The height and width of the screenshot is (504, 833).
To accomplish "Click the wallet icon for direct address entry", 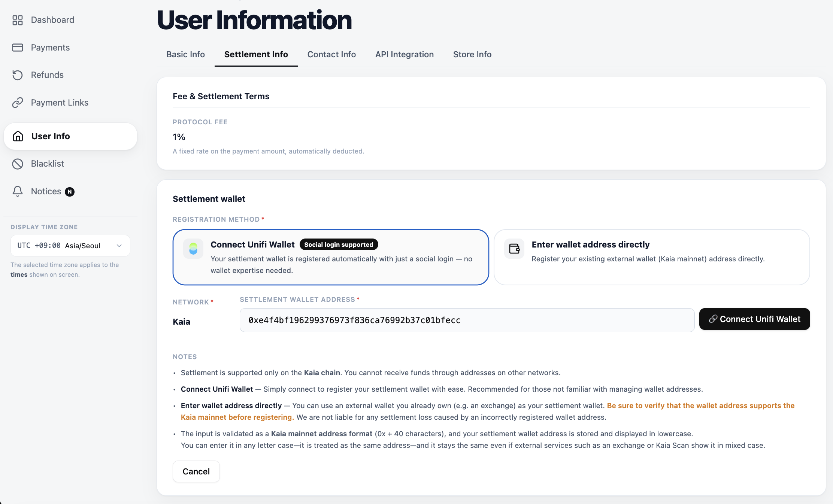I will pyautogui.click(x=514, y=249).
